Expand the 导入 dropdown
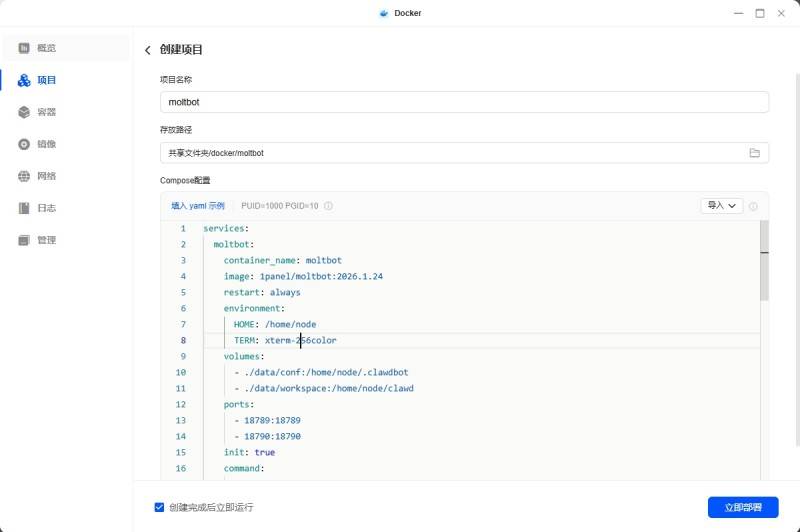 click(721, 206)
